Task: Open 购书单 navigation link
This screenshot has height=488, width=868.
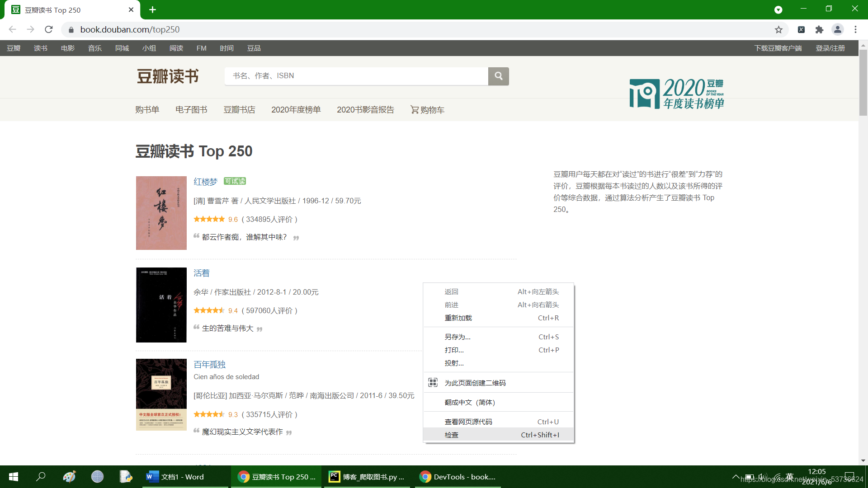Action: (147, 110)
